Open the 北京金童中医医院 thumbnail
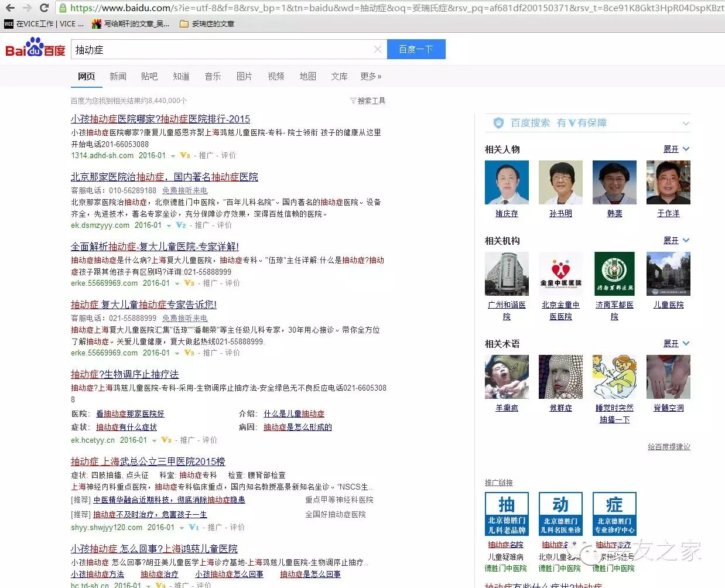The height and width of the screenshot is (588, 725). [560, 274]
